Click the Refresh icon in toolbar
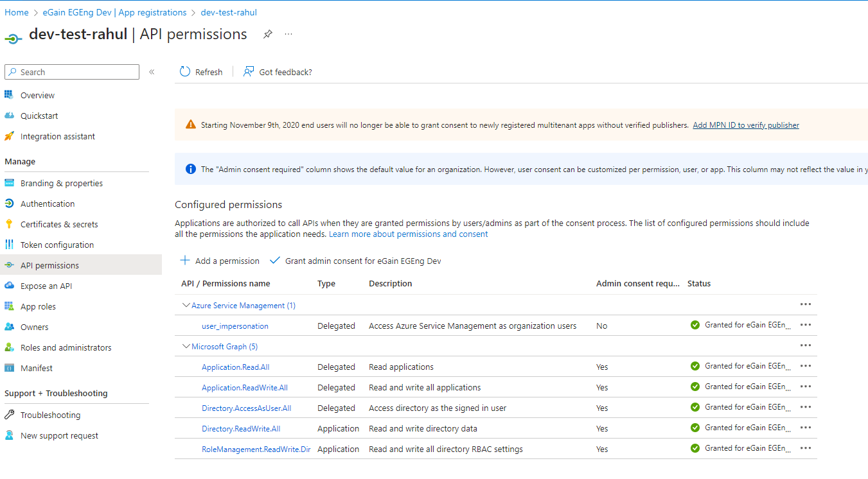868x479 pixels. pos(185,72)
